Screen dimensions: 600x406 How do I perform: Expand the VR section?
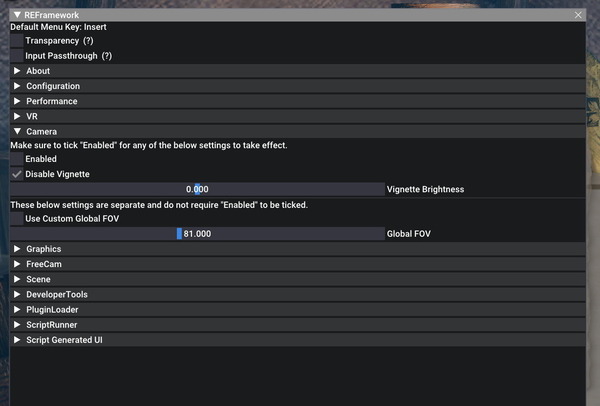298,116
